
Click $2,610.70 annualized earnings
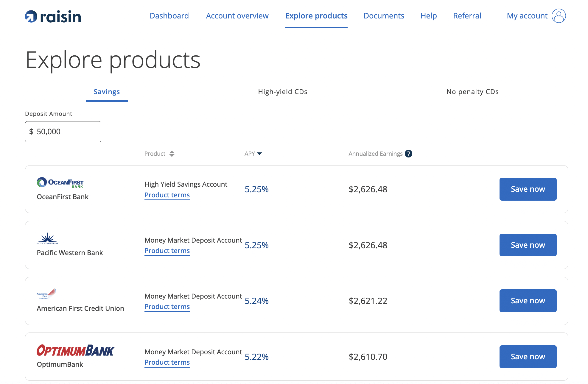coord(368,357)
